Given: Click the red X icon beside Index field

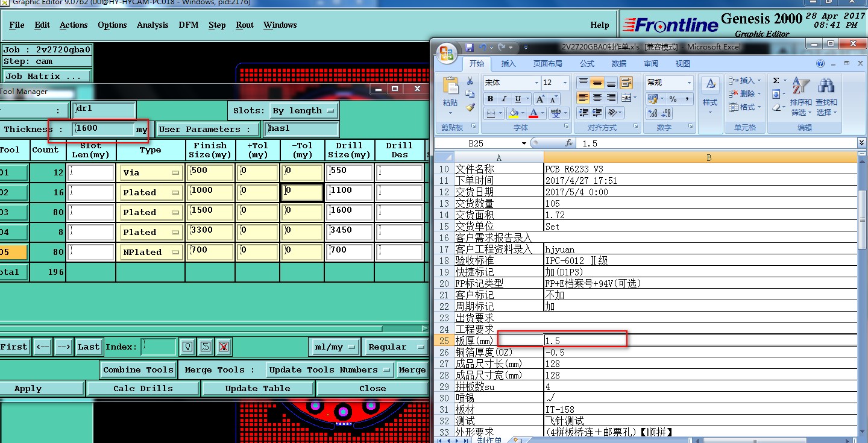Looking at the screenshot, I should [x=223, y=347].
